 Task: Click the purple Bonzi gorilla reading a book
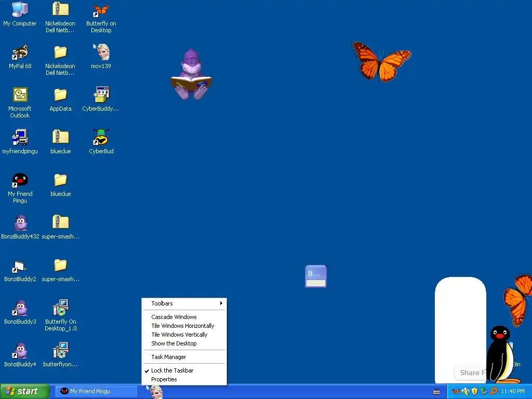click(191, 75)
